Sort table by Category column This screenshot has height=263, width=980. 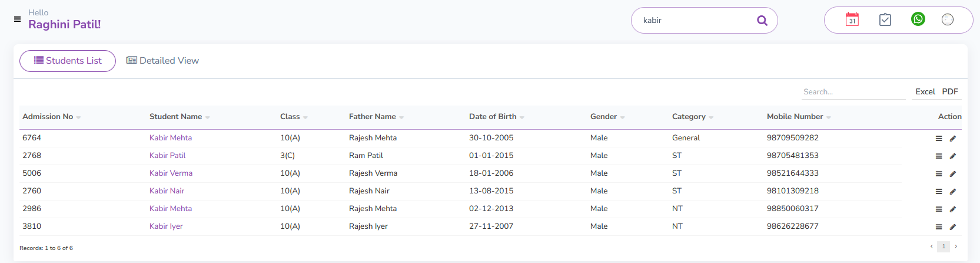tap(692, 117)
